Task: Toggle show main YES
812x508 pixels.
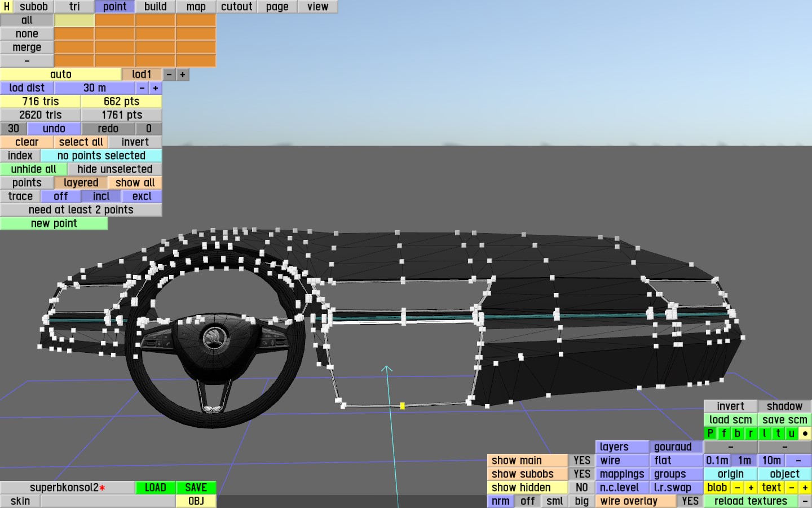Action: click(582, 461)
